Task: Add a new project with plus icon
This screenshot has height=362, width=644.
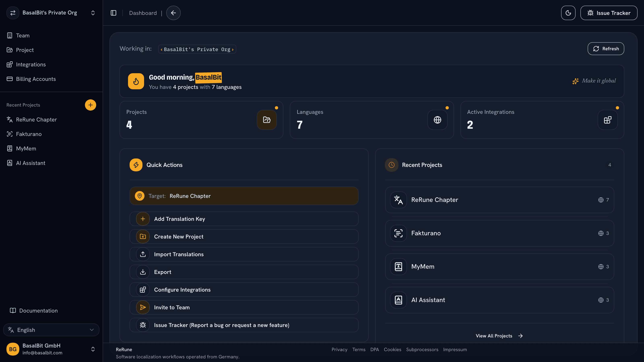Action: click(91, 105)
